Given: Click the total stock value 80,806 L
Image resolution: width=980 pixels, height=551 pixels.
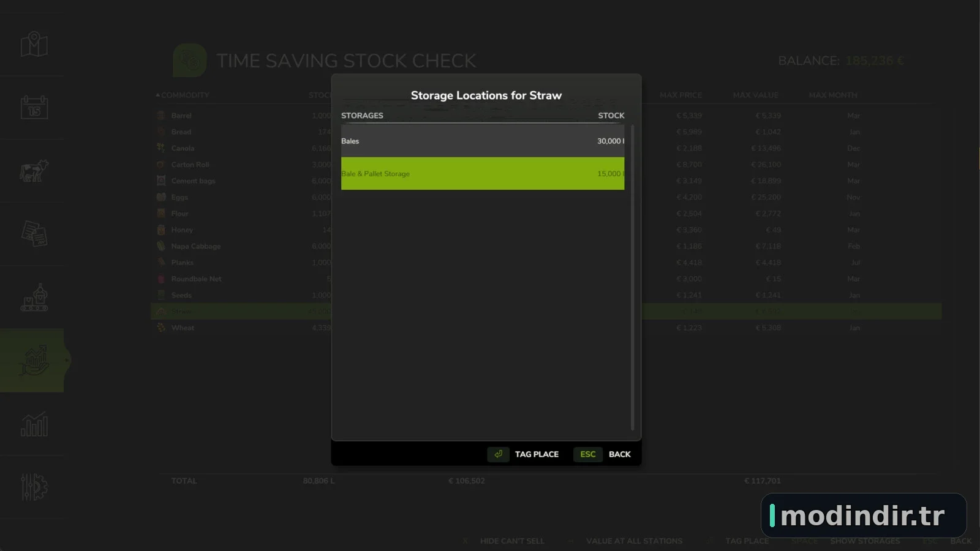Looking at the screenshot, I should (318, 481).
